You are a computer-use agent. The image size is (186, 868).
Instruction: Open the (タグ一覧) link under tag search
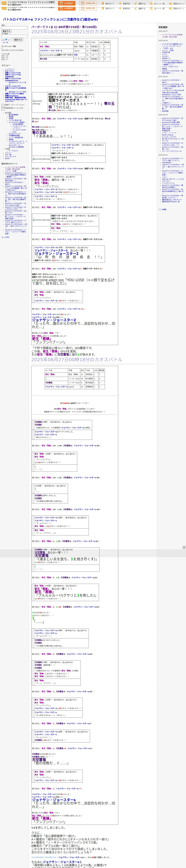[x=5, y=42]
